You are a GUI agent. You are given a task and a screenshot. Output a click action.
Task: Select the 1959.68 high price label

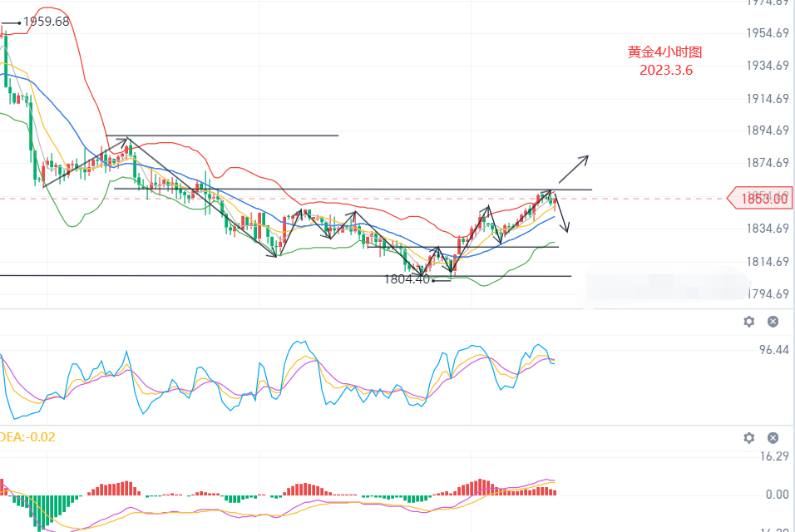pos(46,22)
